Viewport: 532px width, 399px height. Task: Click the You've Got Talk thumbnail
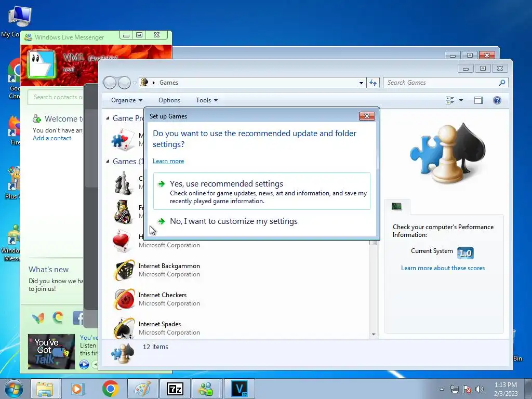click(x=51, y=352)
